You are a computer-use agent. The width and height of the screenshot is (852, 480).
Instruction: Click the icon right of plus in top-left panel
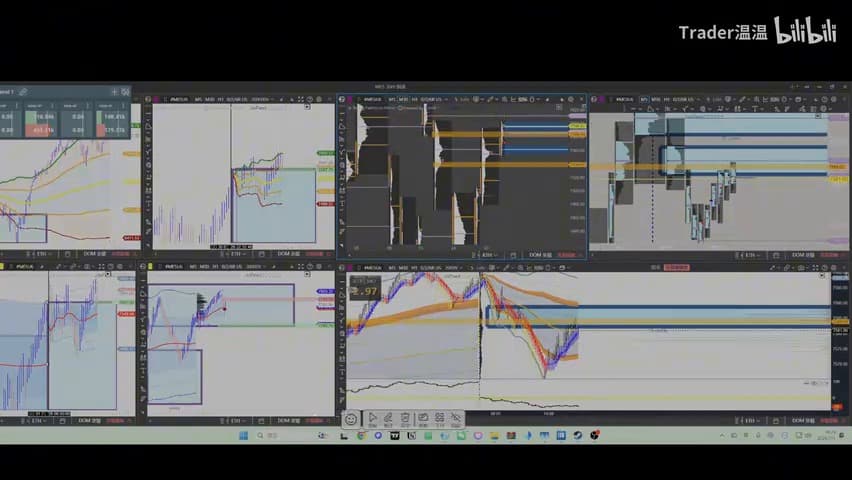click(x=126, y=91)
